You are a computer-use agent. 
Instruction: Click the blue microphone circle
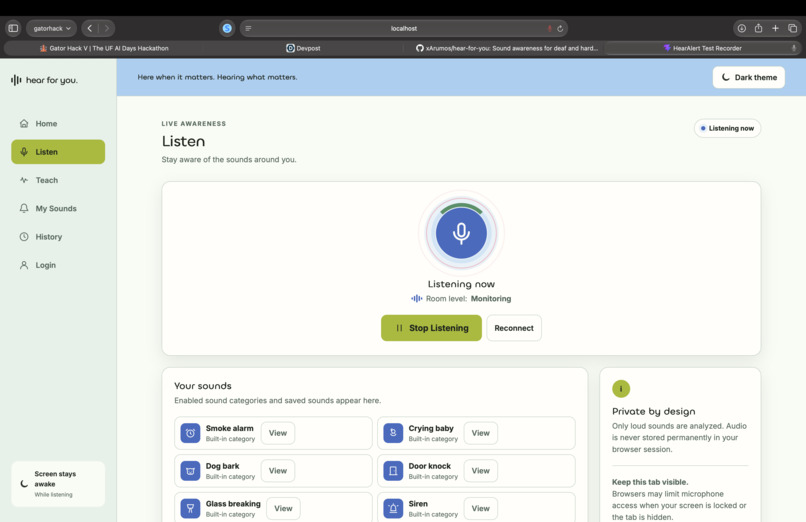(x=461, y=233)
